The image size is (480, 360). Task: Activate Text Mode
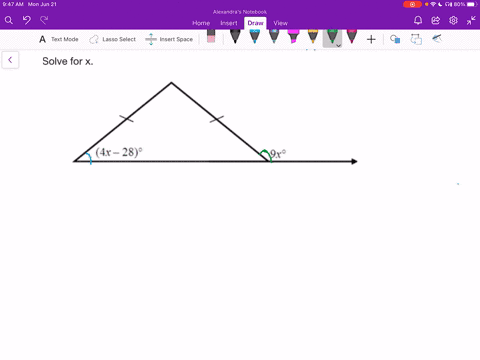click(x=59, y=39)
